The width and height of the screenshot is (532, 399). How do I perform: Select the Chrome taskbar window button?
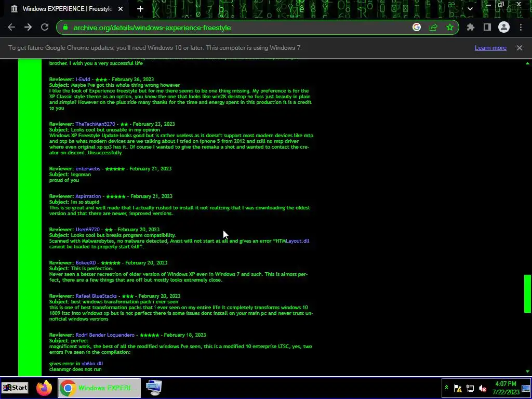[99, 388]
